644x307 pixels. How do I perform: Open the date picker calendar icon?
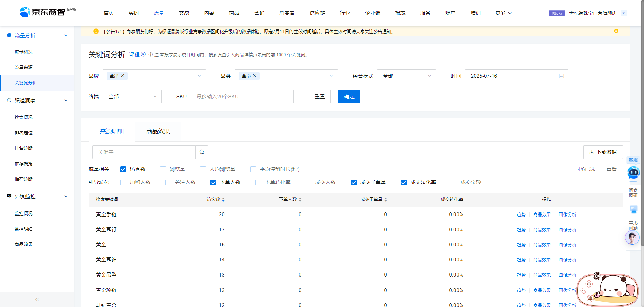tap(561, 76)
